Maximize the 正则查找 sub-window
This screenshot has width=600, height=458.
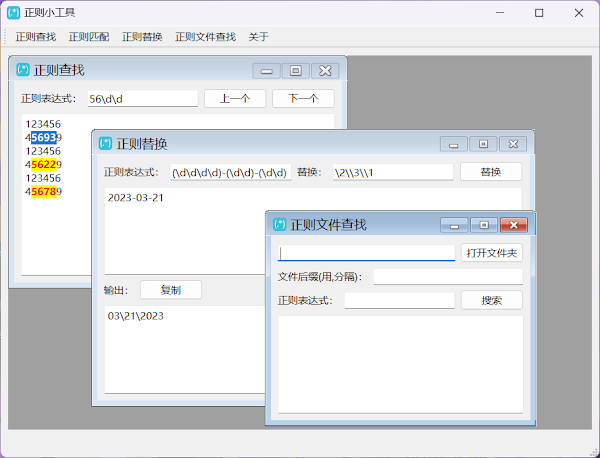296,71
